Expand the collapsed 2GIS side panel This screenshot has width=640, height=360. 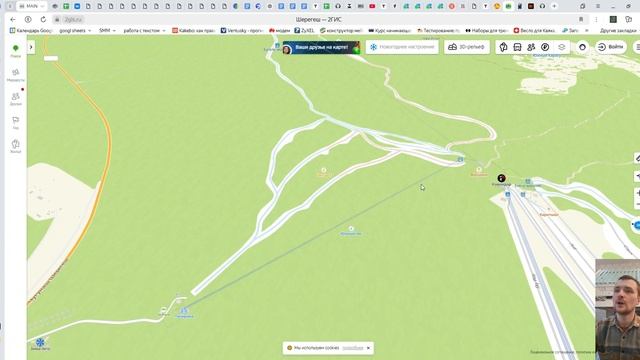tap(31, 47)
